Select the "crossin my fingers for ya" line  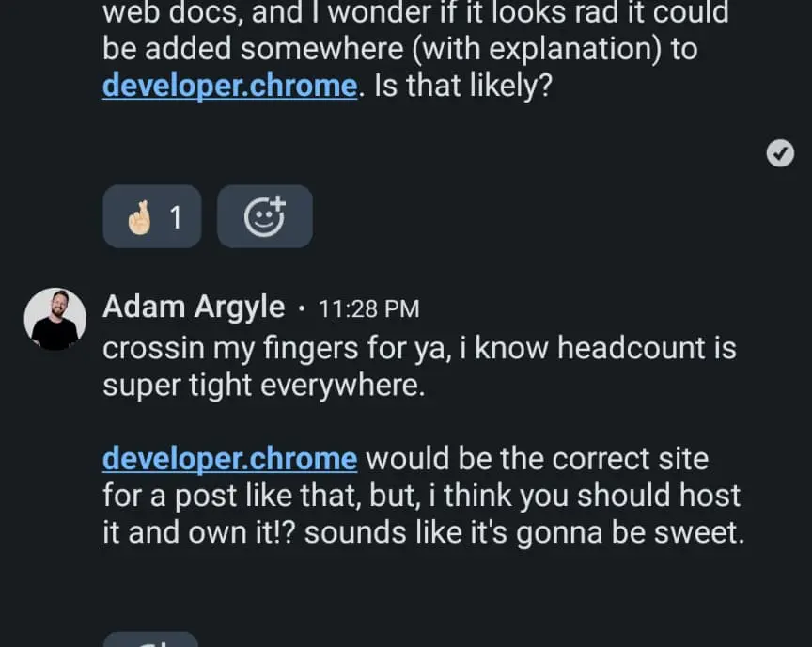coord(419,348)
